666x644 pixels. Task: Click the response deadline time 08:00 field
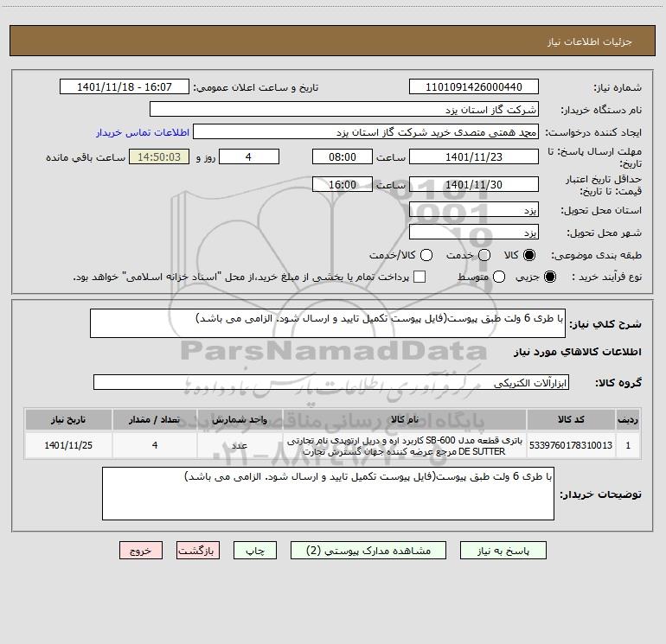pyautogui.click(x=343, y=156)
